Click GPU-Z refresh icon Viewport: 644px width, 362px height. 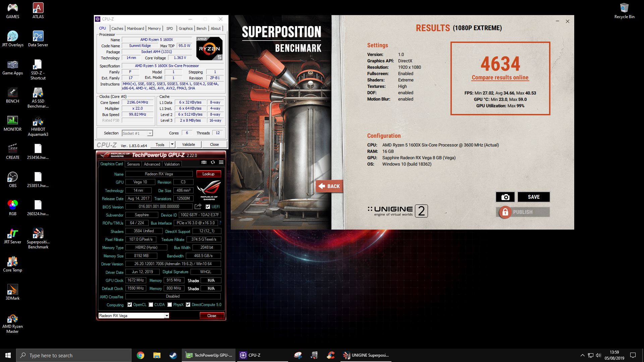(x=213, y=162)
